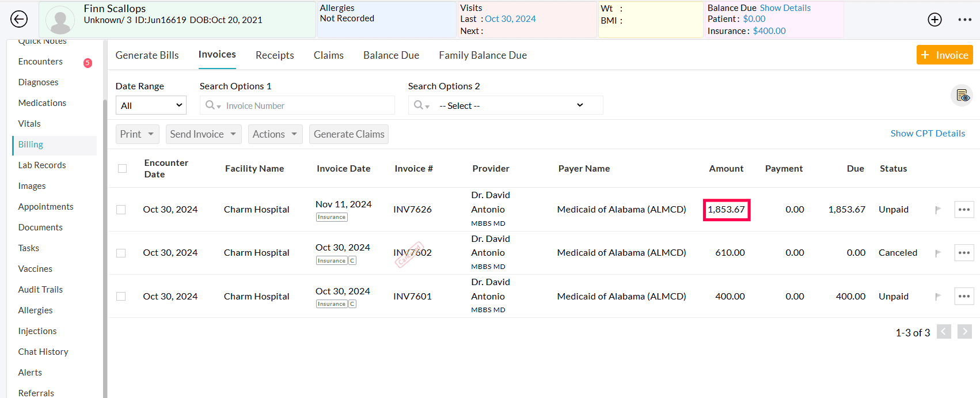Check the box for invoice INV7626

(121, 210)
